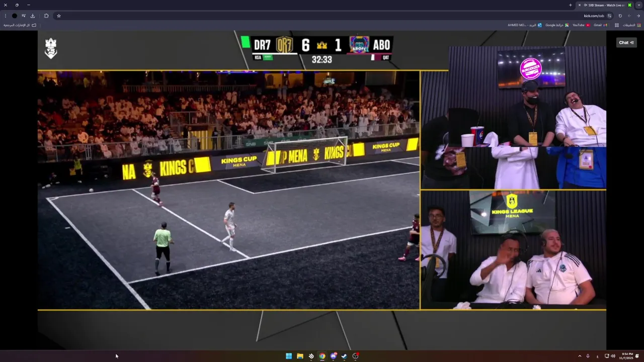Click the ABO team badge on scoreboard
Image resolution: width=644 pixels, height=362 pixels.
coord(359,45)
